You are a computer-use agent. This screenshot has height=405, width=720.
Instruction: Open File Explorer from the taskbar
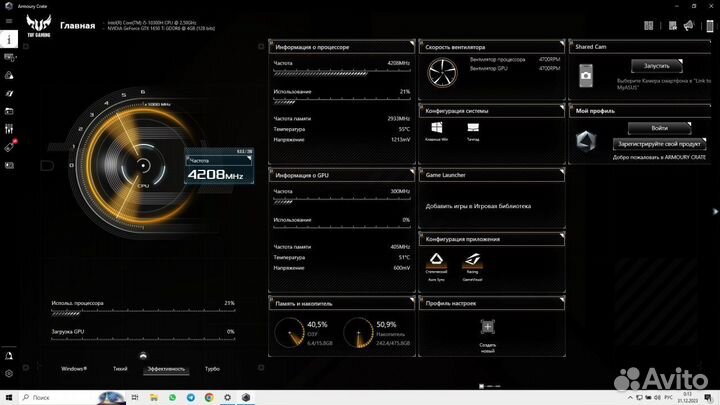(153, 398)
